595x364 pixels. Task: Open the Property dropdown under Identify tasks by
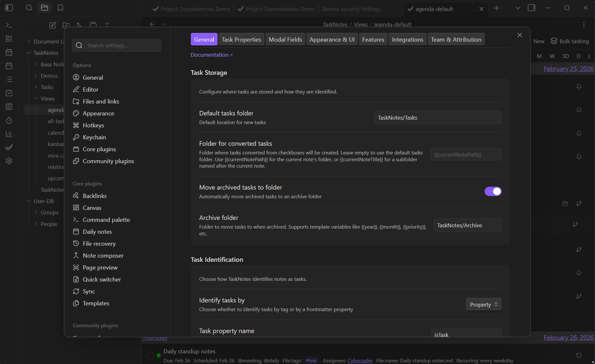(x=483, y=304)
